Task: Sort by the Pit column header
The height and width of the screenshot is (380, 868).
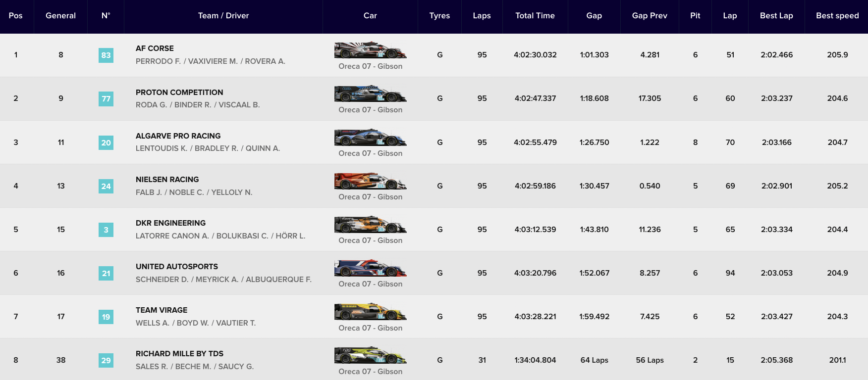Action: tap(695, 16)
